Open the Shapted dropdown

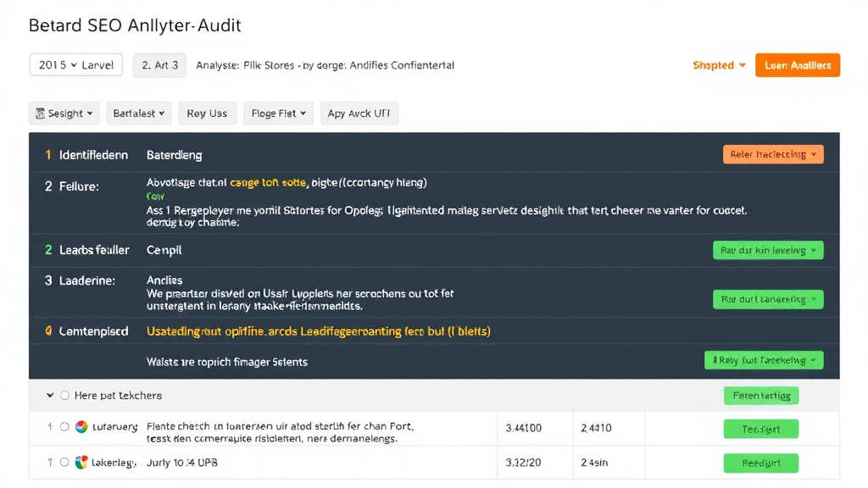pos(719,65)
